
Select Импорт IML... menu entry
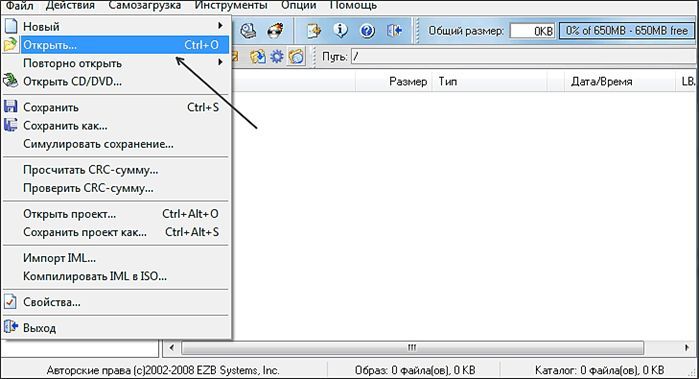116,258
